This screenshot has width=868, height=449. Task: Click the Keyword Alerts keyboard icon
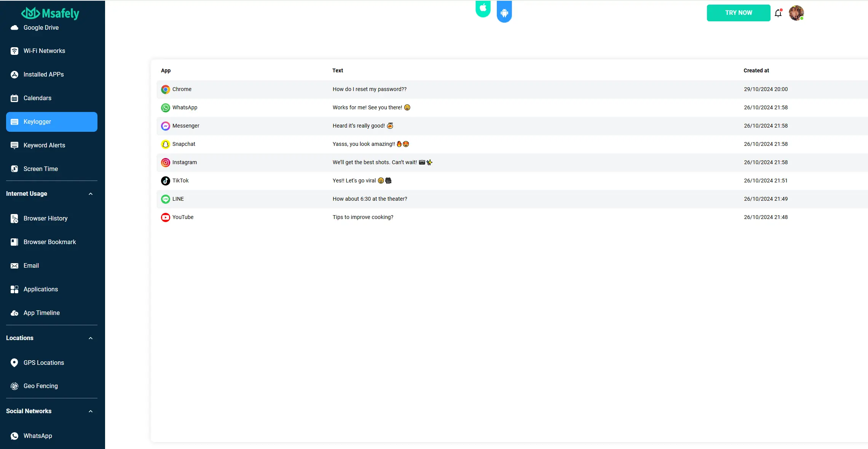tap(14, 145)
